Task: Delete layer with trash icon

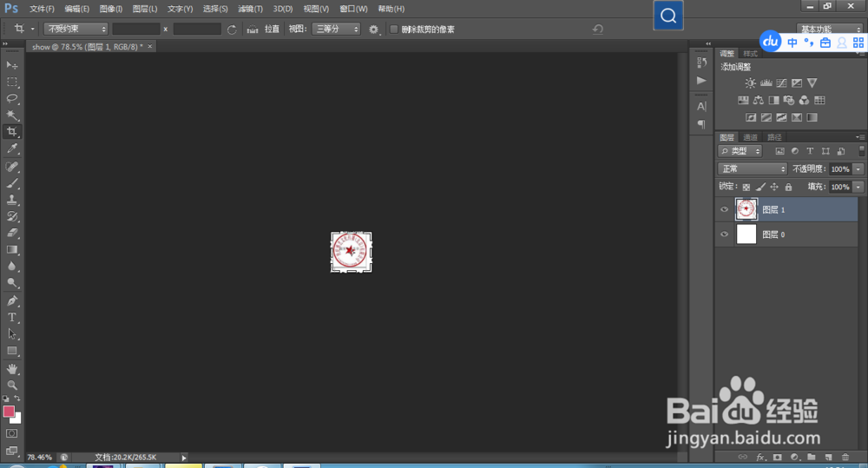Action: tap(845, 457)
